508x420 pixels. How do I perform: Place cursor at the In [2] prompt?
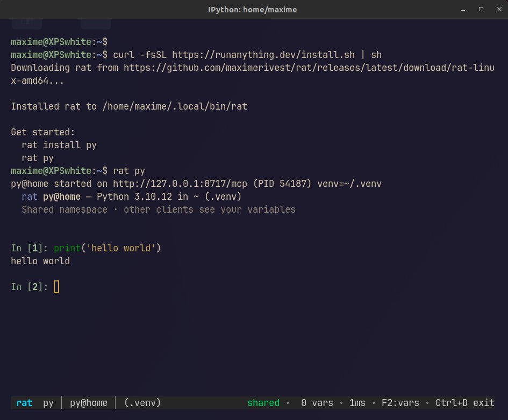[56, 287]
